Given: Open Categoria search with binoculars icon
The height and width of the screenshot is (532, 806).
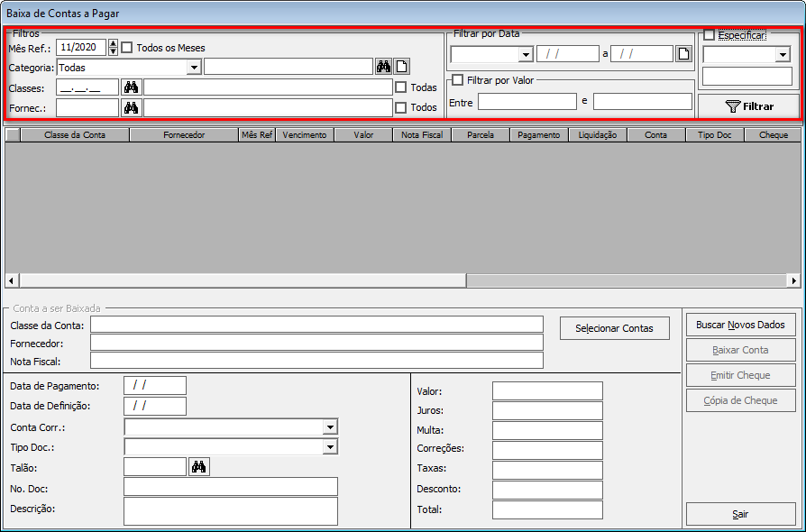Looking at the screenshot, I should tap(383, 67).
